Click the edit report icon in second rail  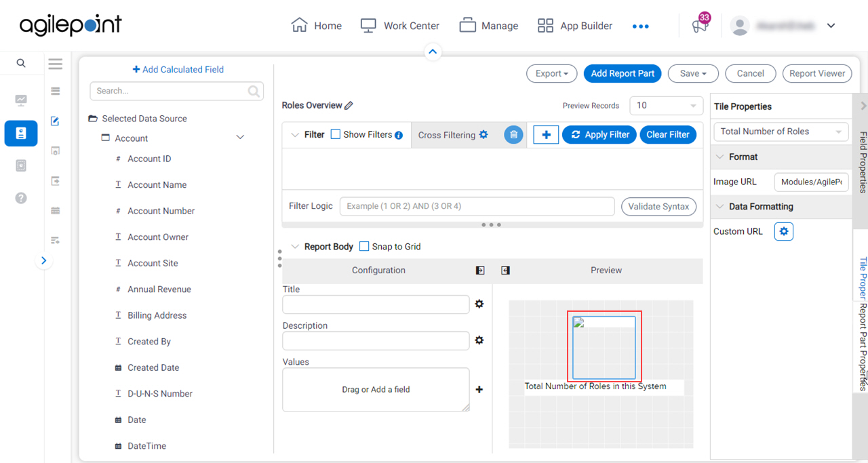pos(56,121)
